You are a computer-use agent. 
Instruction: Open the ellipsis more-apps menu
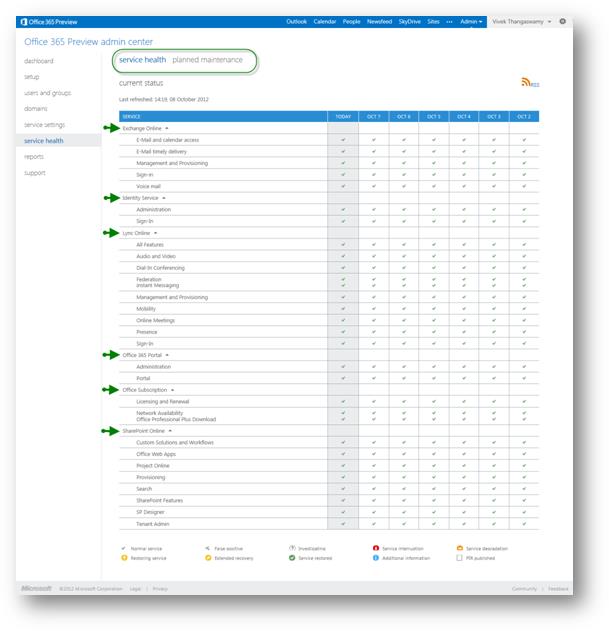(x=449, y=21)
